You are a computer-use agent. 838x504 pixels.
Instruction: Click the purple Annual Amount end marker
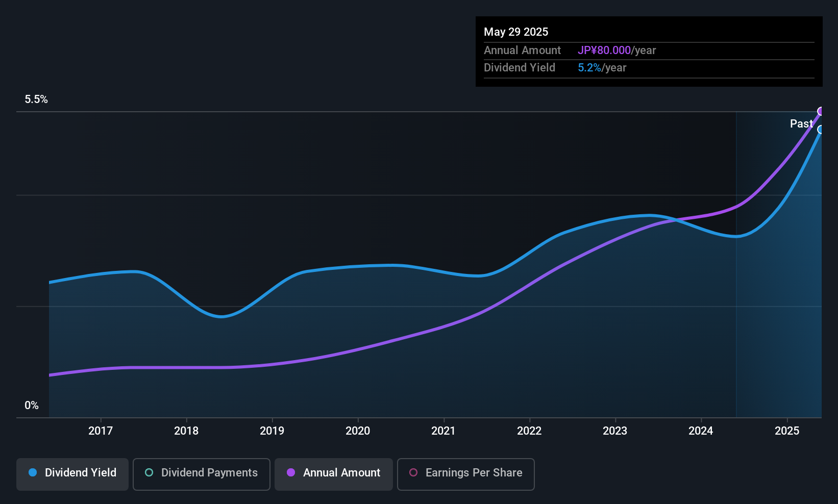[821, 111]
